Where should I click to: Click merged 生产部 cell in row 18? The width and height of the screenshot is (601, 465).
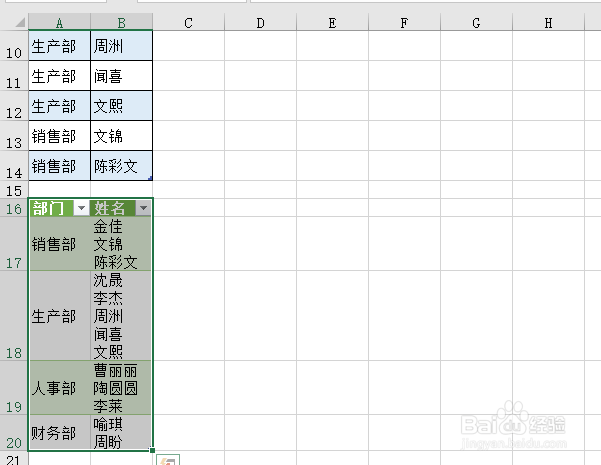click(x=59, y=316)
